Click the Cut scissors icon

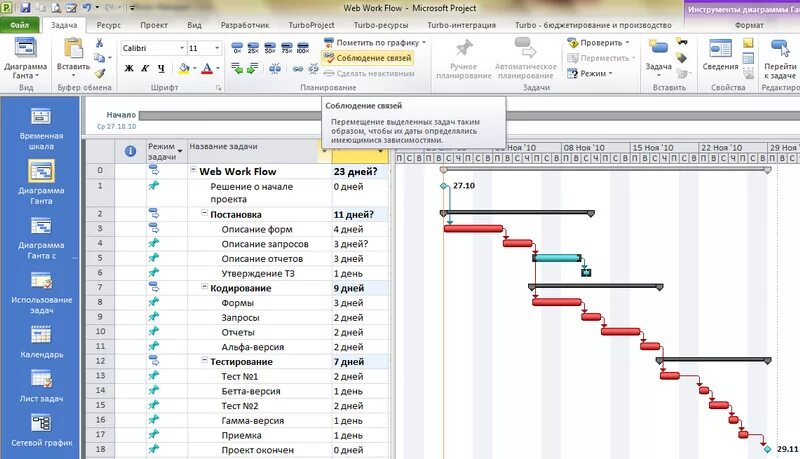(x=99, y=43)
